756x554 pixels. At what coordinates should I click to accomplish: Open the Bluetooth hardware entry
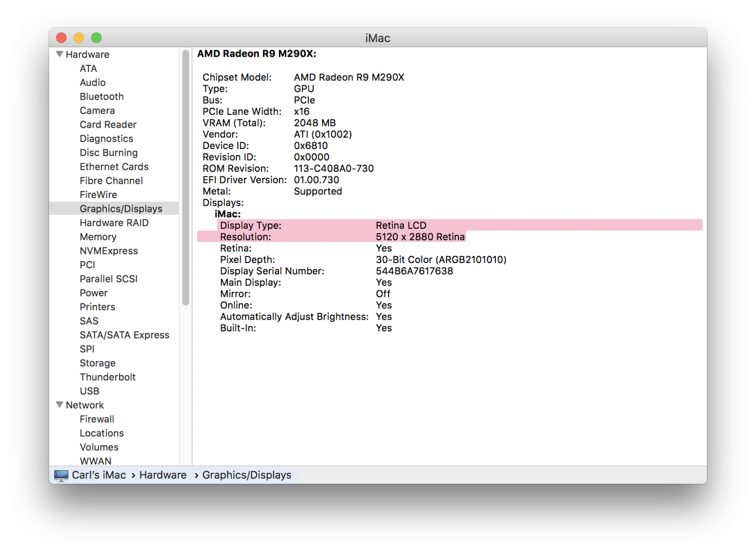(x=102, y=97)
